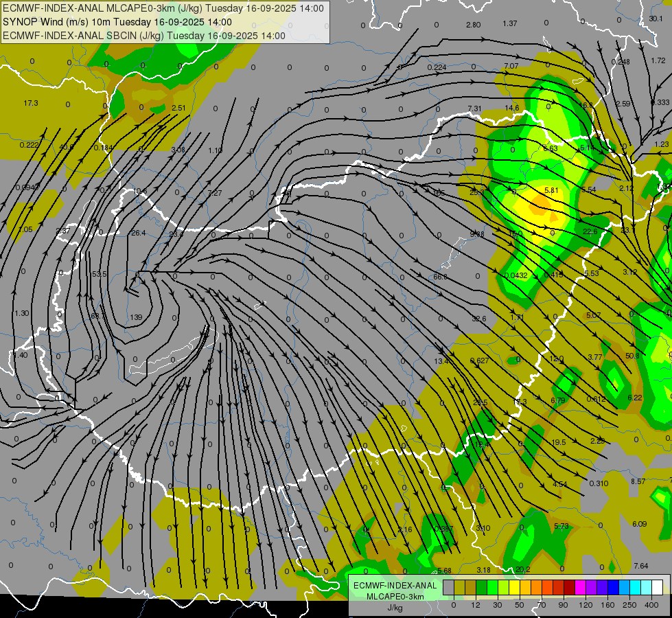Click the map value 23.4
This screenshot has height=618, width=672.
[x=176, y=234]
